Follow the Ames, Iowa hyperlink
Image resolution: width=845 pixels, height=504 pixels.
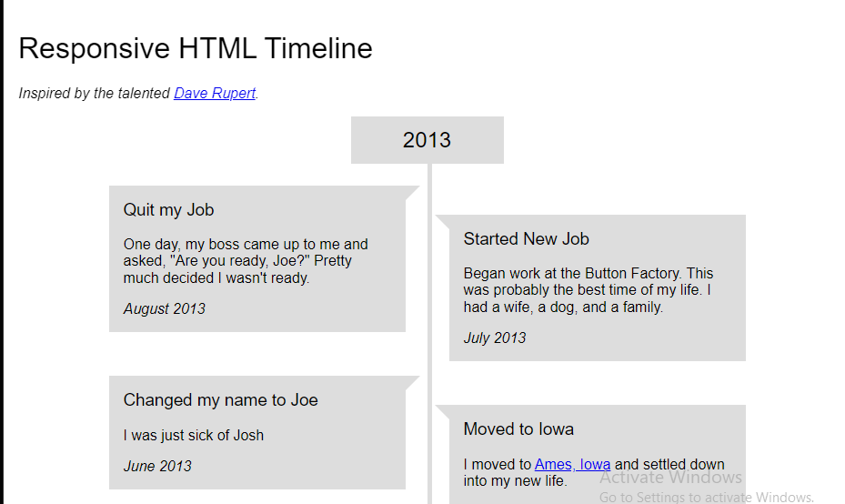pos(572,464)
